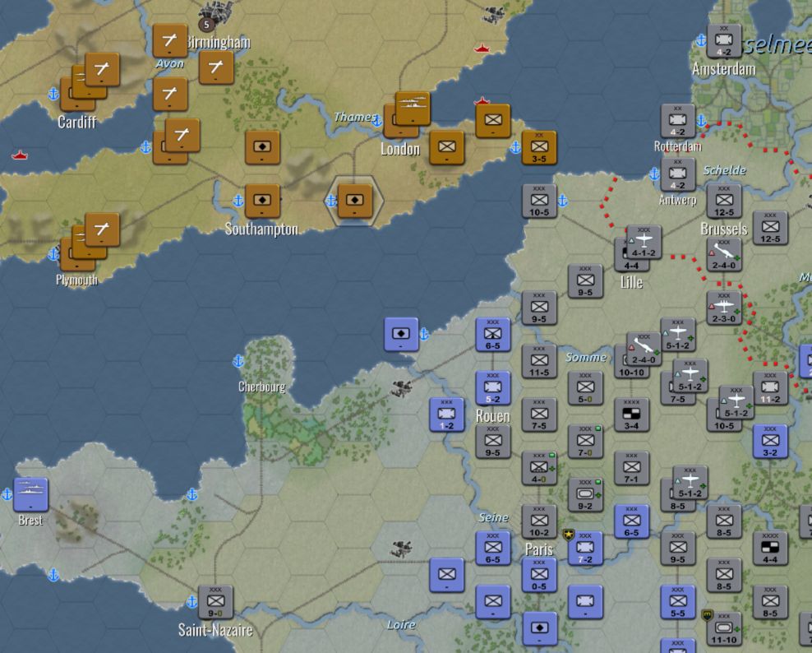Click the Lille city label
812x653 pixels.
tap(631, 282)
